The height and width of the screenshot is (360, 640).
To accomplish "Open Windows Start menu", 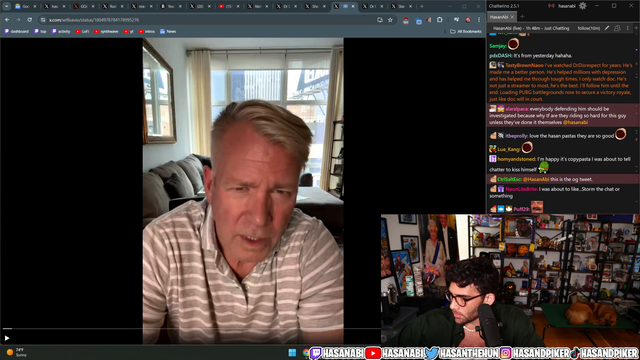I will click(x=292, y=353).
